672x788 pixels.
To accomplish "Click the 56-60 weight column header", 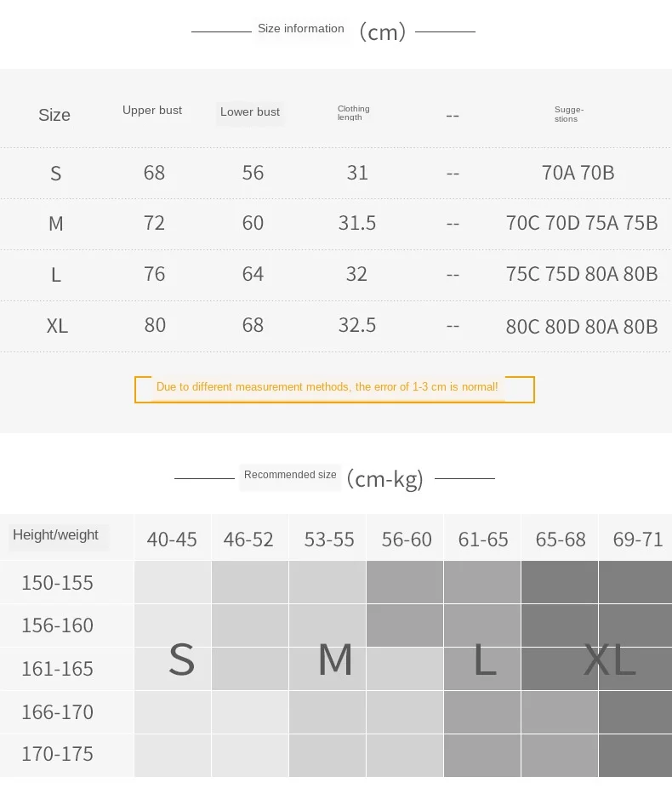I will pos(407,540).
